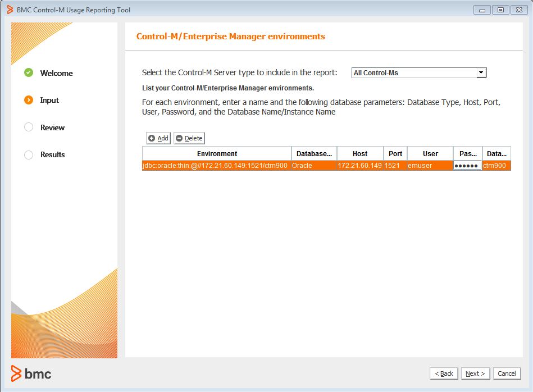Select the Review wizard step label
The height and width of the screenshot is (392, 533).
tap(52, 127)
